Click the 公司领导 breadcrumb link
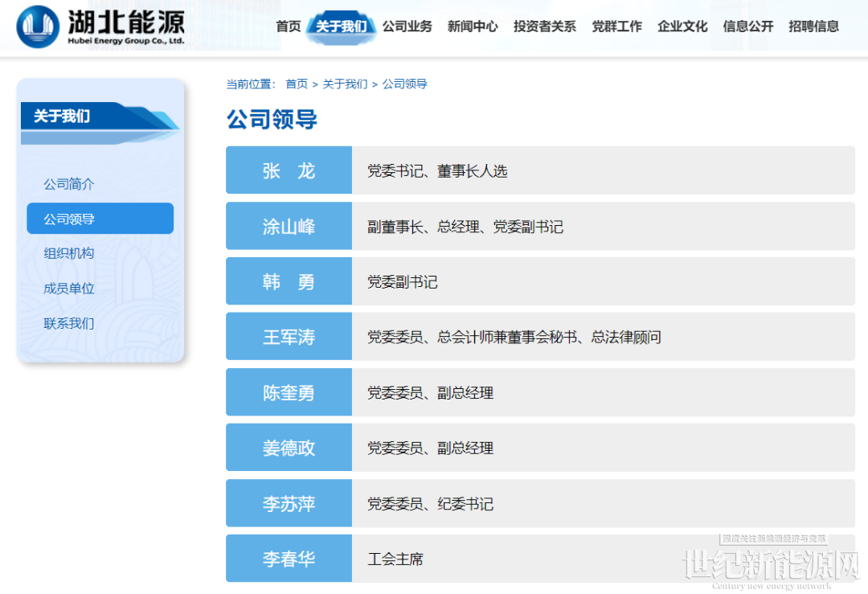Screen dimensions: 868x594 tap(405, 84)
